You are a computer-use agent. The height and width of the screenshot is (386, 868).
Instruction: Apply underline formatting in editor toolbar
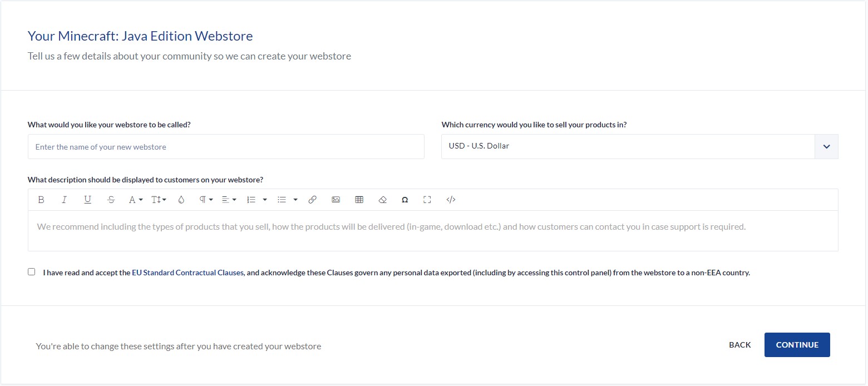pyautogui.click(x=87, y=200)
